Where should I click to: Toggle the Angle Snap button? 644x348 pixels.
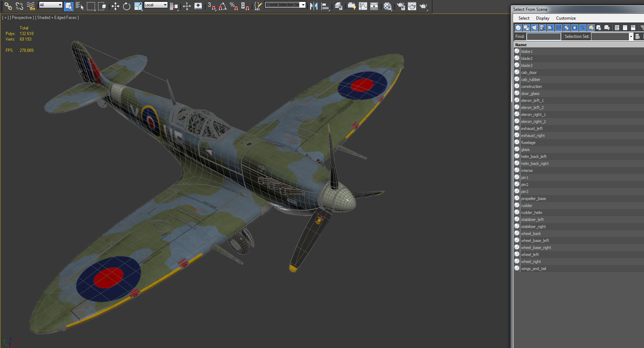[222, 6]
